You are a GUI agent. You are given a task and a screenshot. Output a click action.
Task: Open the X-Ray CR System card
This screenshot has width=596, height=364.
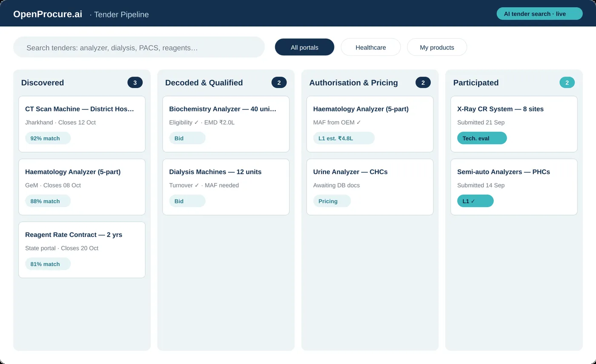pyautogui.click(x=514, y=124)
